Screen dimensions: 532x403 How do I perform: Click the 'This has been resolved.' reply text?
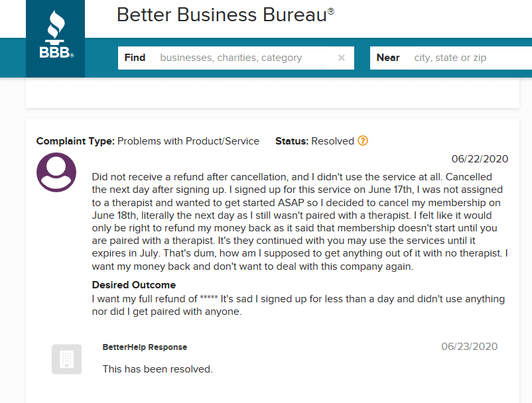pyautogui.click(x=157, y=369)
